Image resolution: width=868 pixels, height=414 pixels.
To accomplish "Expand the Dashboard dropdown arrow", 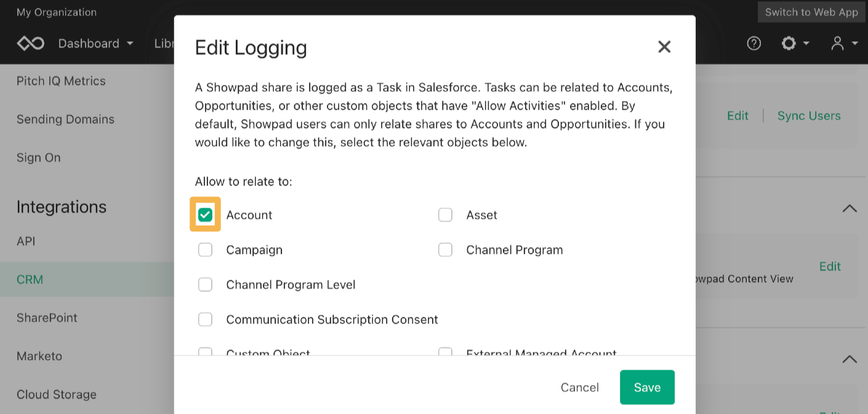I will [x=130, y=44].
